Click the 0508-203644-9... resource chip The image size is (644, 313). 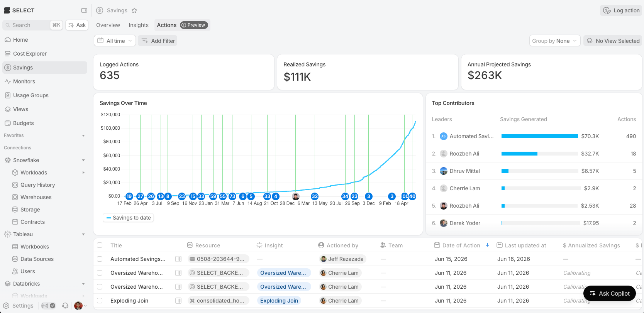(218, 259)
